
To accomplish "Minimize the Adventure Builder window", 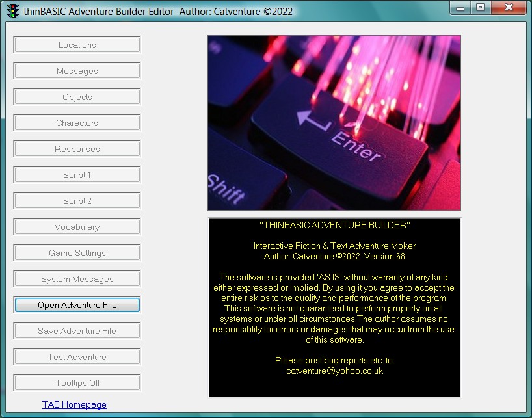I will click(460, 8).
